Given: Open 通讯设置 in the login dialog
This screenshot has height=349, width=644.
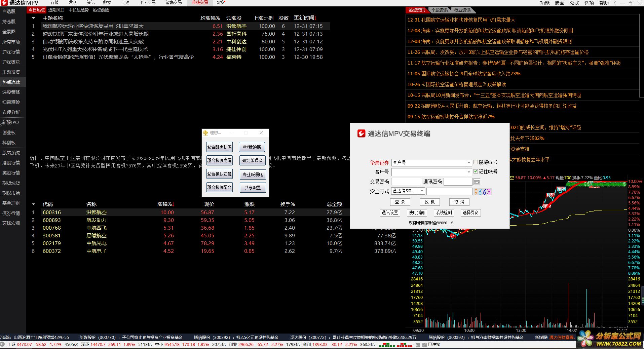Looking at the screenshot, I should [390, 212].
